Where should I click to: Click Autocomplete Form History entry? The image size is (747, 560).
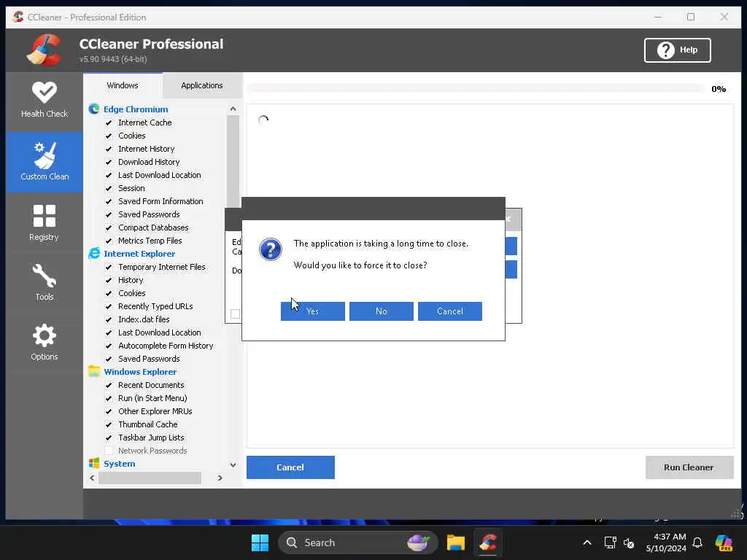pyautogui.click(x=166, y=346)
